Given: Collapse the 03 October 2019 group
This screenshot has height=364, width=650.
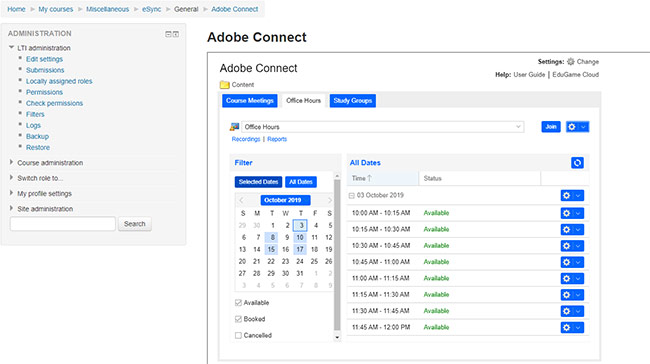Looking at the screenshot, I should pos(352,196).
